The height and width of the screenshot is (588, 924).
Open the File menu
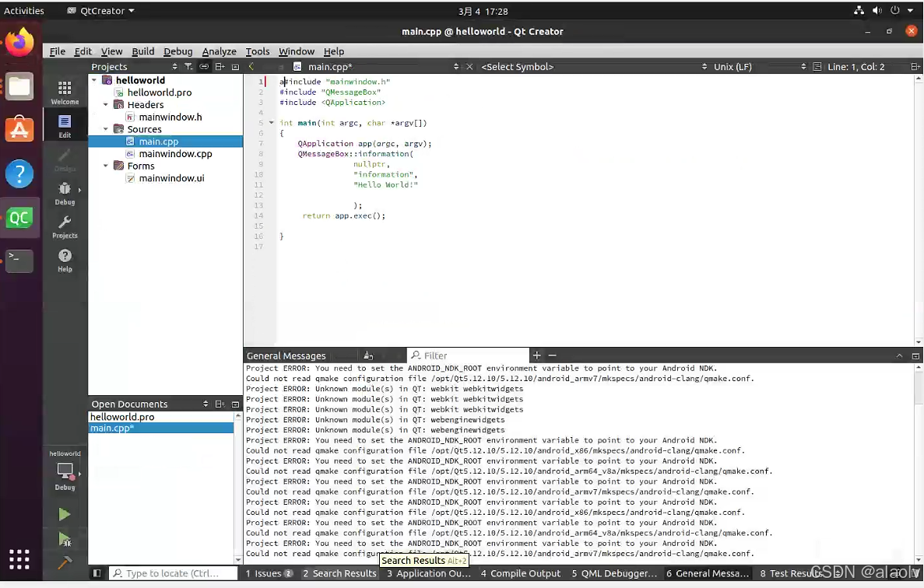coord(57,51)
